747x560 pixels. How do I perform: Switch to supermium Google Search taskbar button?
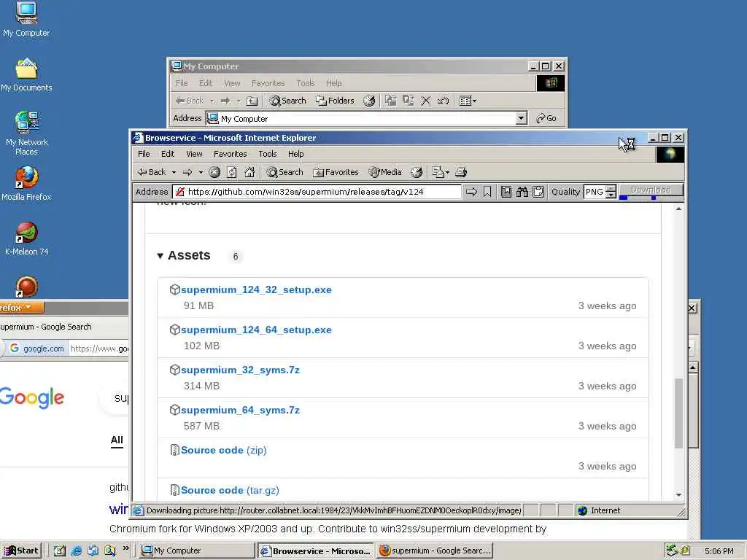point(435,551)
